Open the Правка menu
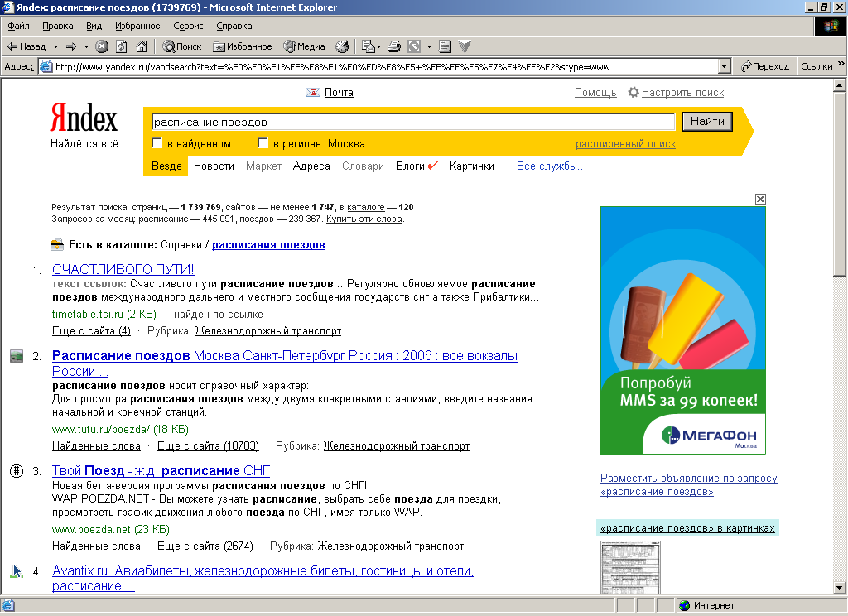The height and width of the screenshot is (616, 848). pos(57,26)
